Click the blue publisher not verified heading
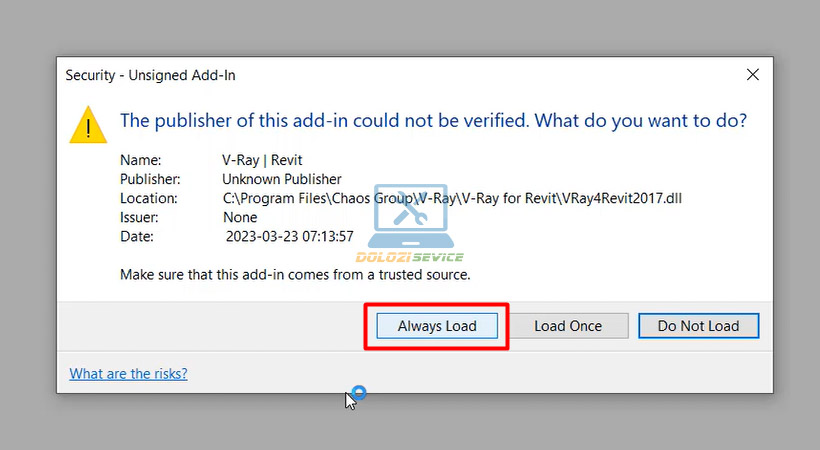 (433, 121)
